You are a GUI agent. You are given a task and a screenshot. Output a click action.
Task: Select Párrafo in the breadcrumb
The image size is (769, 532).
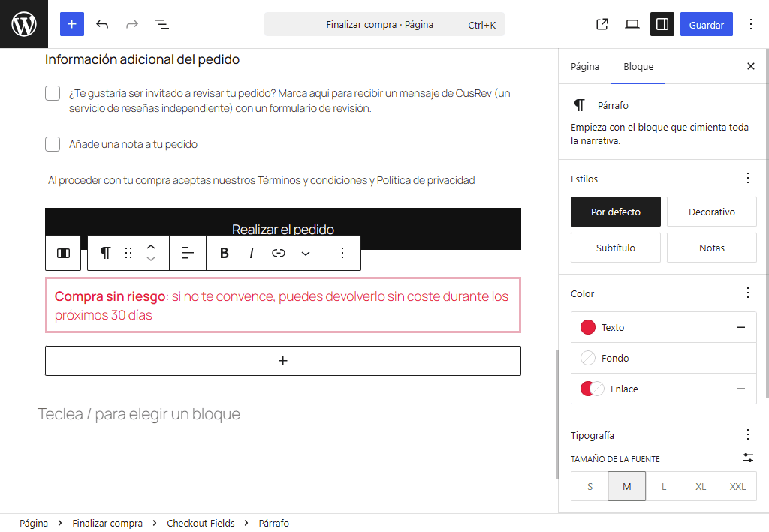[273, 523]
